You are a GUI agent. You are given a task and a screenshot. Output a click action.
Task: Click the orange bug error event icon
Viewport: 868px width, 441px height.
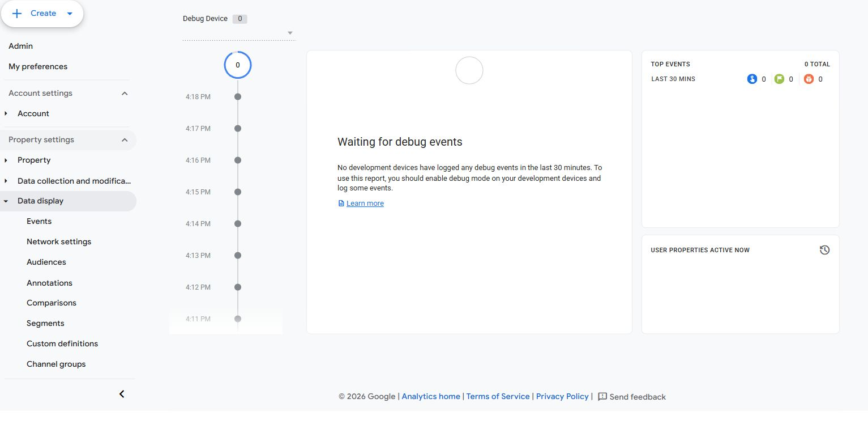[x=809, y=79]
